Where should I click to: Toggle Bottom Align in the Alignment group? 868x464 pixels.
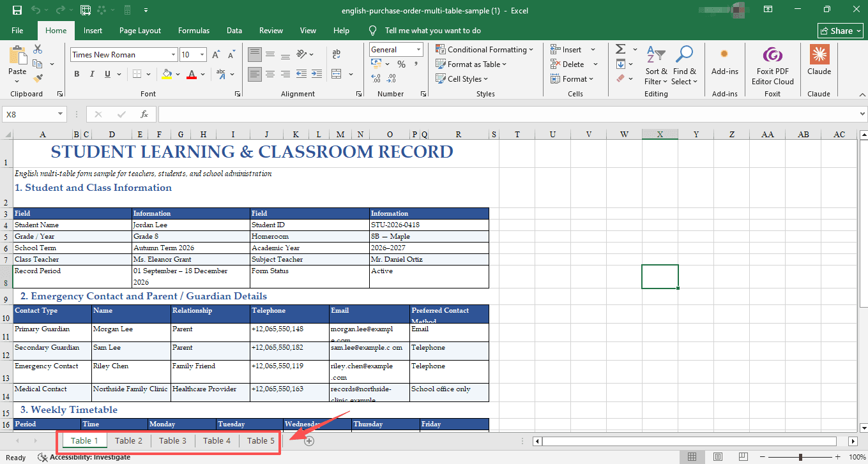tap(286, 55)
